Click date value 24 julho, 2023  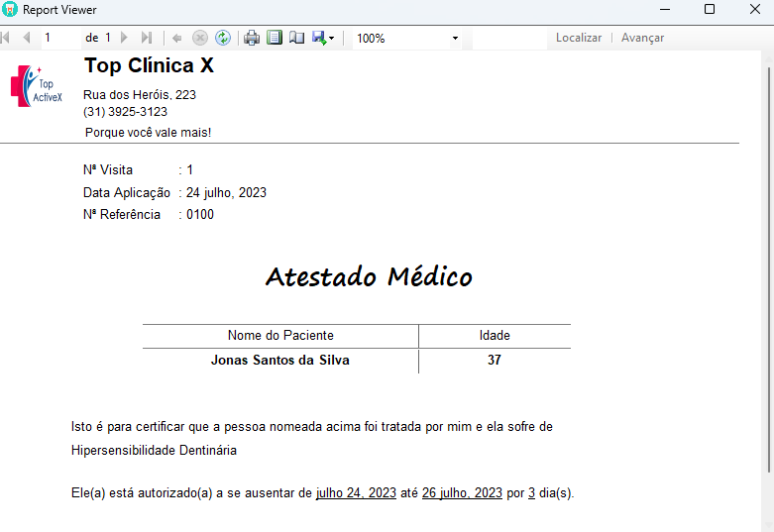click(226, 192)
